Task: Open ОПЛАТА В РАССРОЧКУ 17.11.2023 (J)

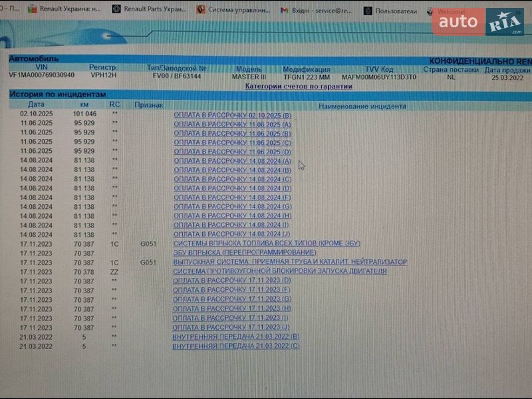Action: tap(231, 327)
